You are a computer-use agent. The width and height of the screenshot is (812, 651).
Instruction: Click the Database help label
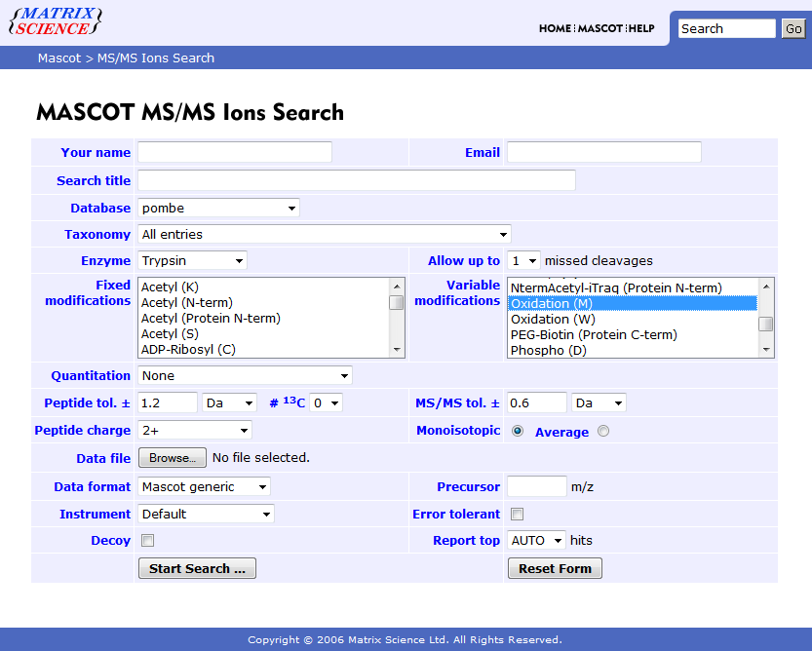pyautogui.click(x=100, y=208)
